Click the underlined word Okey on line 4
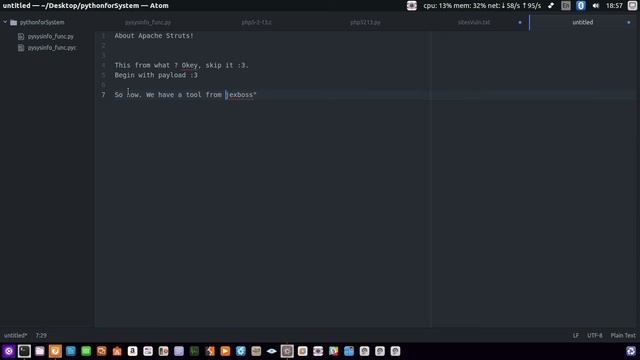 (189, 65)
